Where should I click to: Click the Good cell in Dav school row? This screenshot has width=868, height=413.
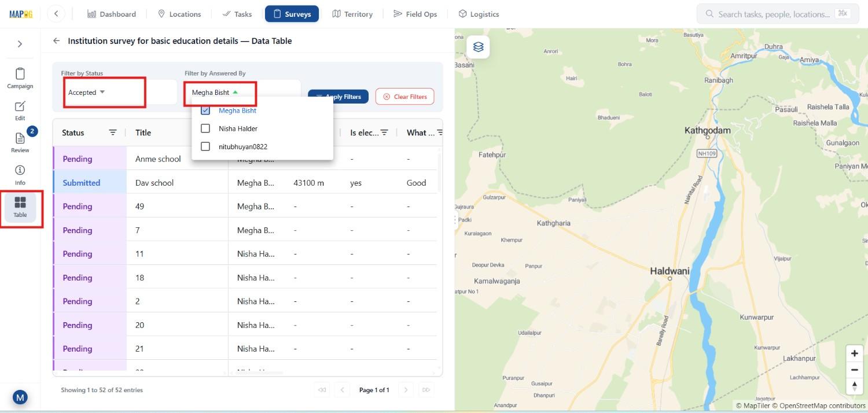click(x=416, y=183)
